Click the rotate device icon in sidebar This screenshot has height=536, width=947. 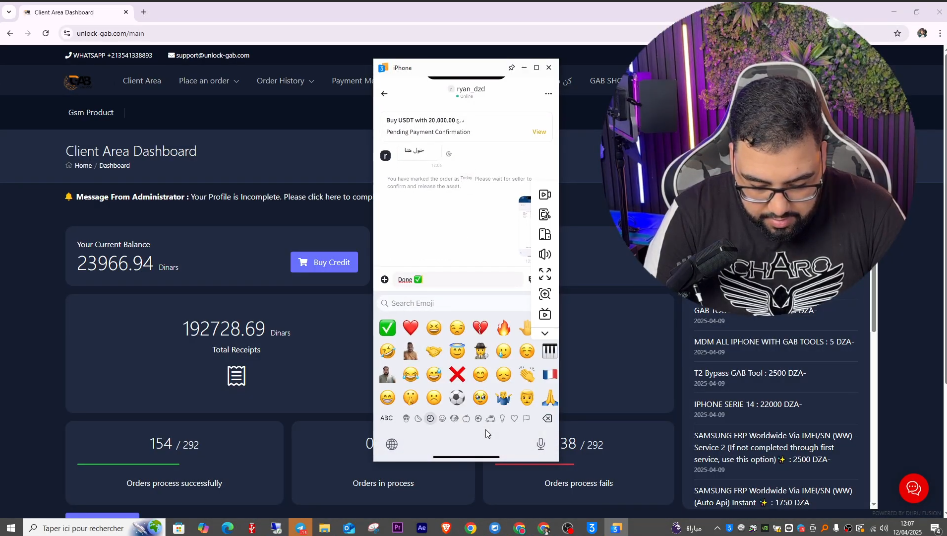(x=545, y=234)
